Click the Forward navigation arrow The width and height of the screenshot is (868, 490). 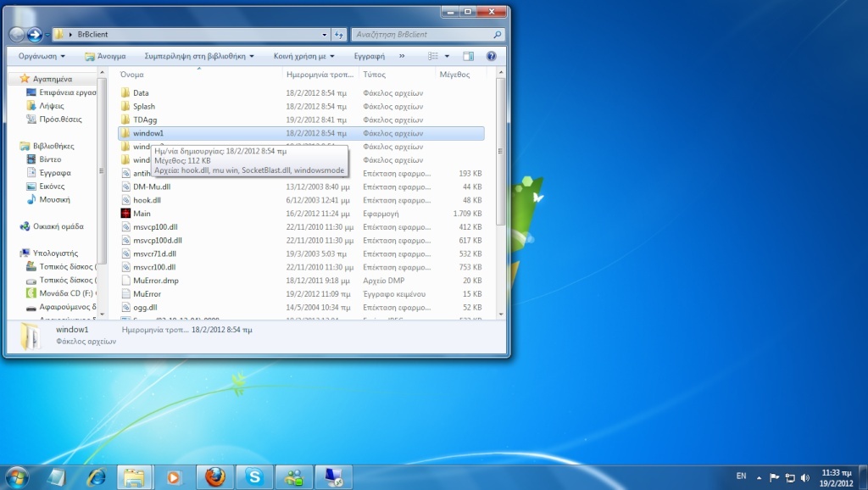[x=34, y=35]
